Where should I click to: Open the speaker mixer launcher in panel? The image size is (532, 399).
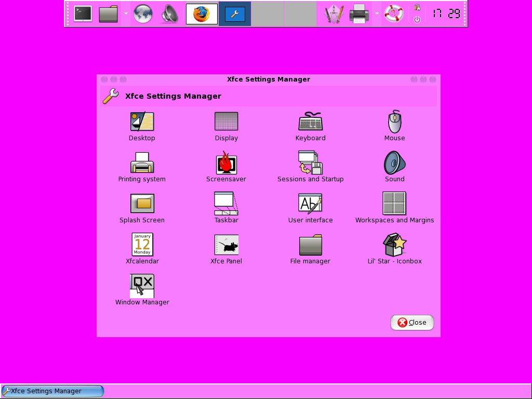coord(170,14)
